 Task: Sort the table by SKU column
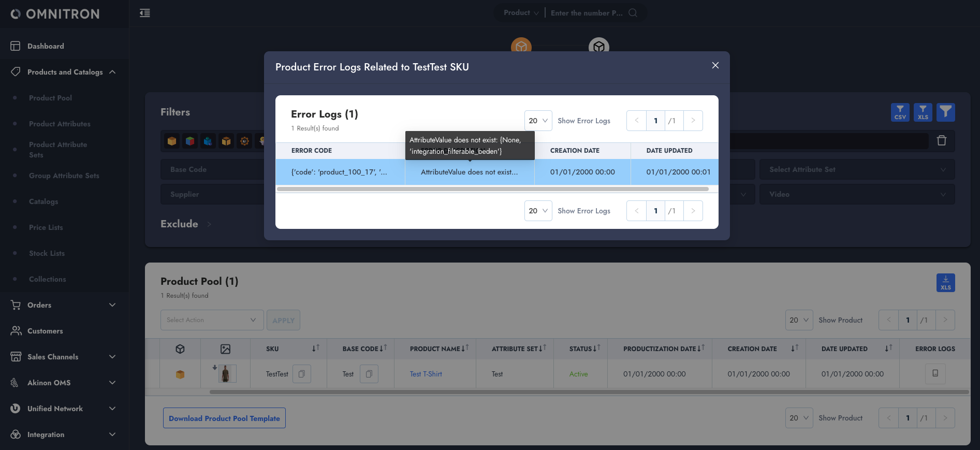[x=315, y=349]
